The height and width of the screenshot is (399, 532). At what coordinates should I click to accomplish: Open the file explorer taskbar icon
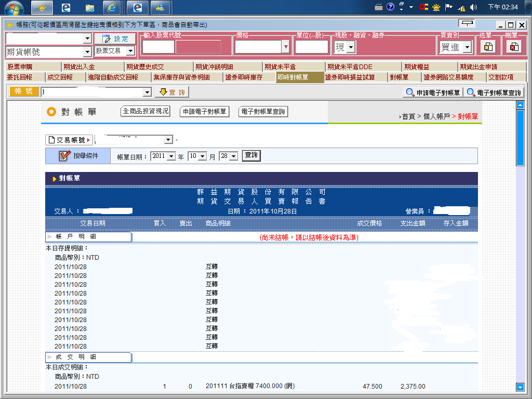pyautogui.click(x=89, y=8)
